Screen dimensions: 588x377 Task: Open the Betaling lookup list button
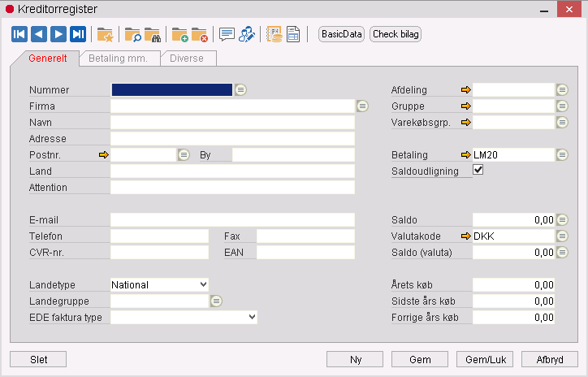coord(562,154)
